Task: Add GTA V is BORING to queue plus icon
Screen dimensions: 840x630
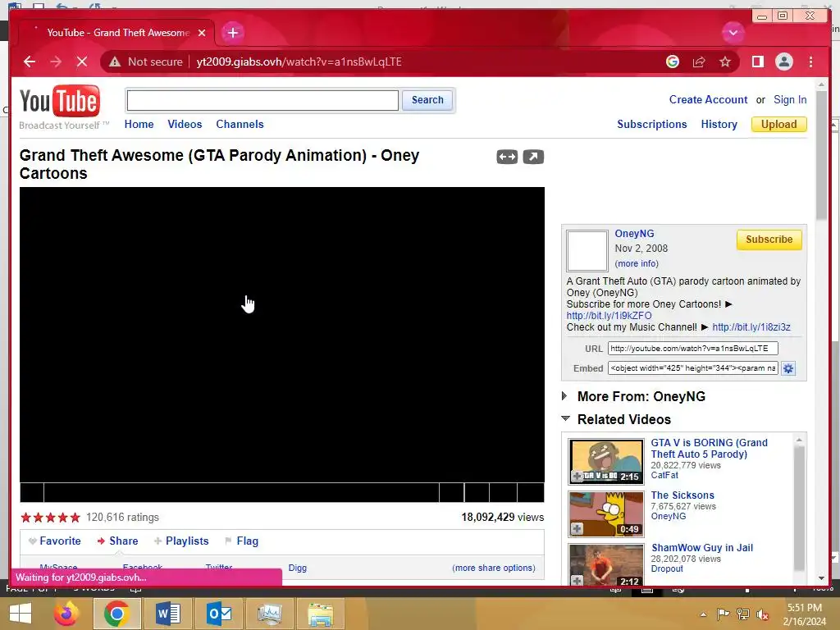Action: point(577,477)
